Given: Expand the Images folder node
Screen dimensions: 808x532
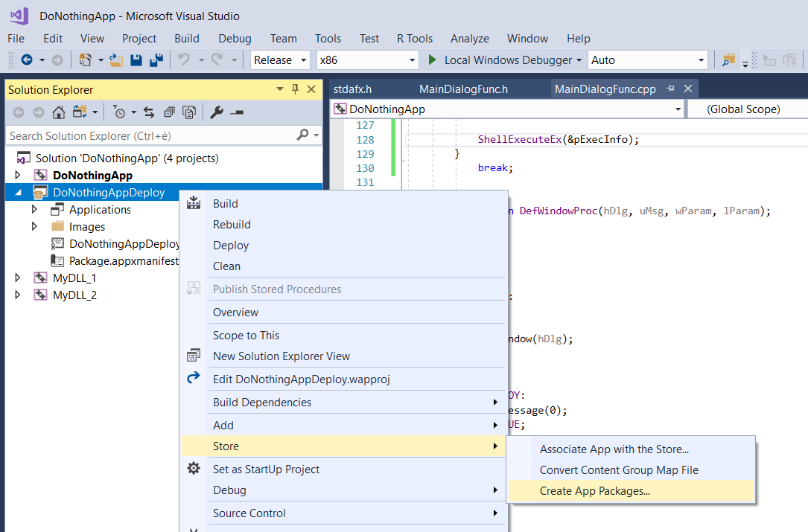Looking at the screenshot, I should (34, 226).
